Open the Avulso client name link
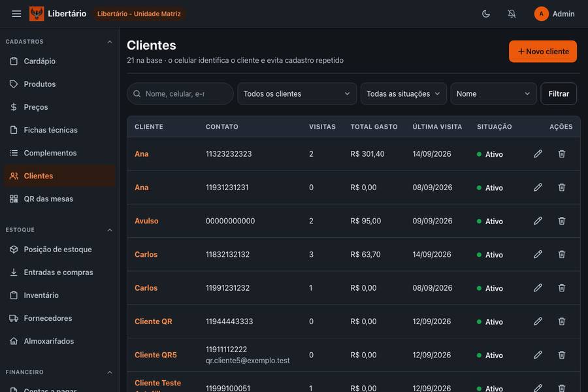Image resolution: width=588 pixels, height=392 pixels. click(146, 221)
